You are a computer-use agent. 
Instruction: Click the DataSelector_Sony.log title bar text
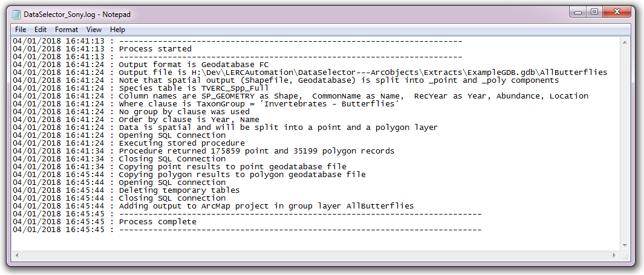pyautogui.click(x=77, y=15)
